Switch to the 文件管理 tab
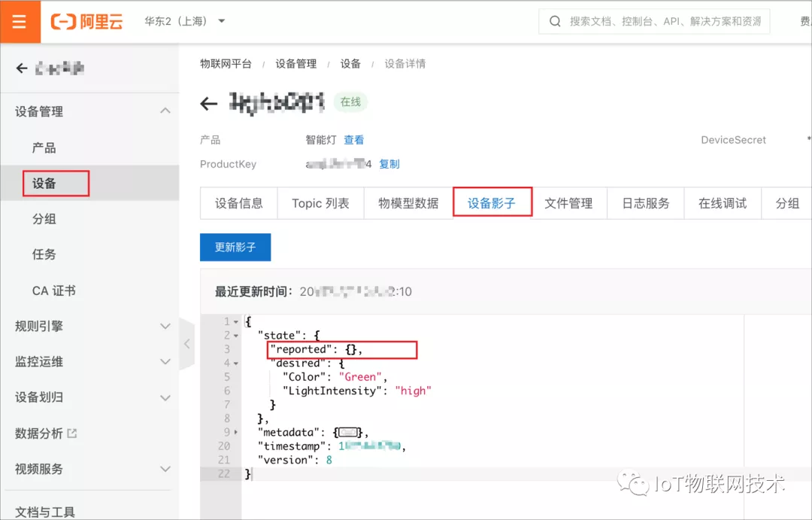The width and height of the screenshot is (812, 520). coord(568,203)
